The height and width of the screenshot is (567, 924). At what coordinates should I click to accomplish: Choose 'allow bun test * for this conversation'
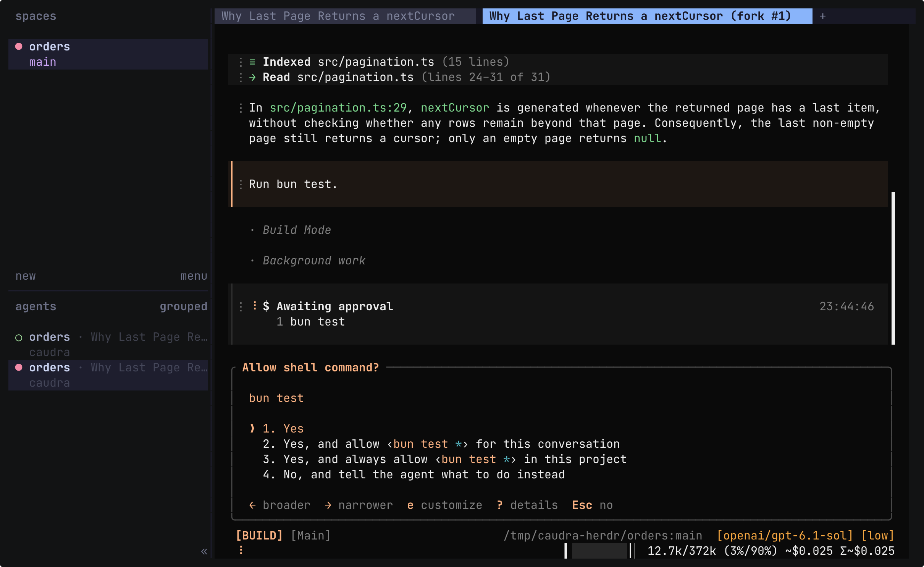(441, 444)
